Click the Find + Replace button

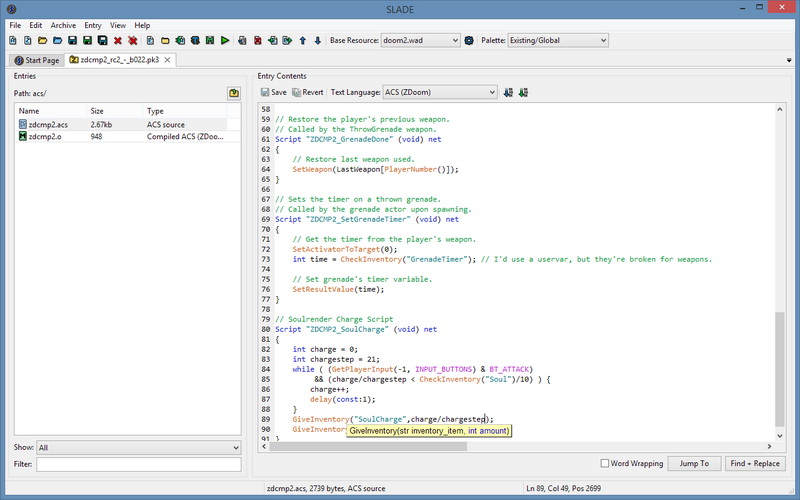755,464
